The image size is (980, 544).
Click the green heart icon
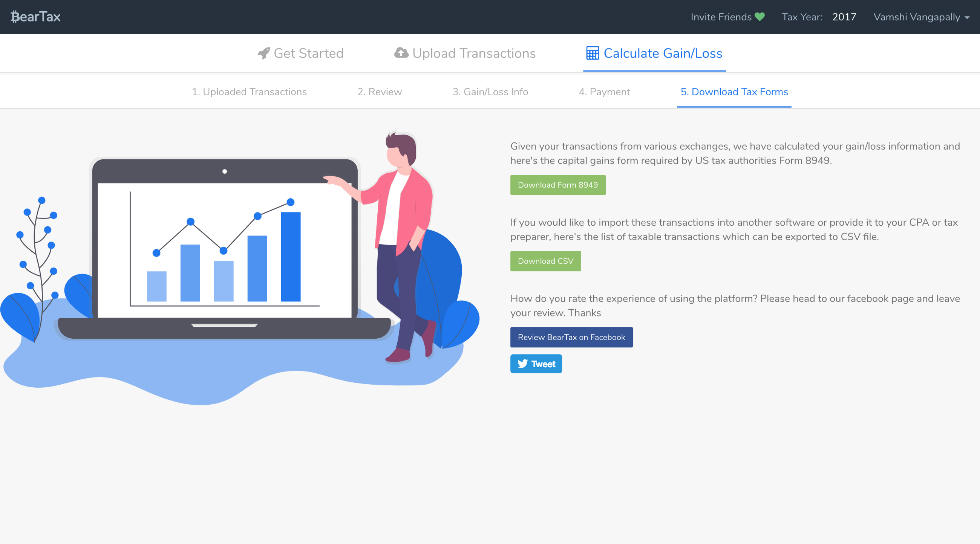tap(760, 17)
